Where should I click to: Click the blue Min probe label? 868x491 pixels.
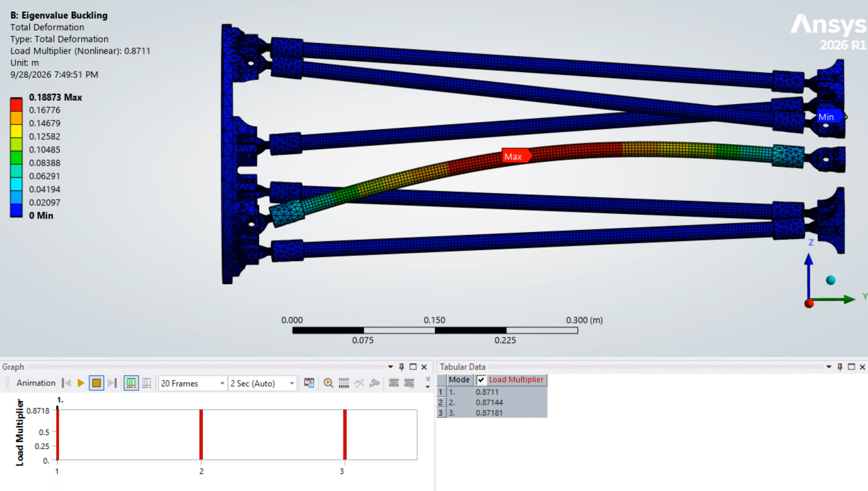tap(830, 117)
